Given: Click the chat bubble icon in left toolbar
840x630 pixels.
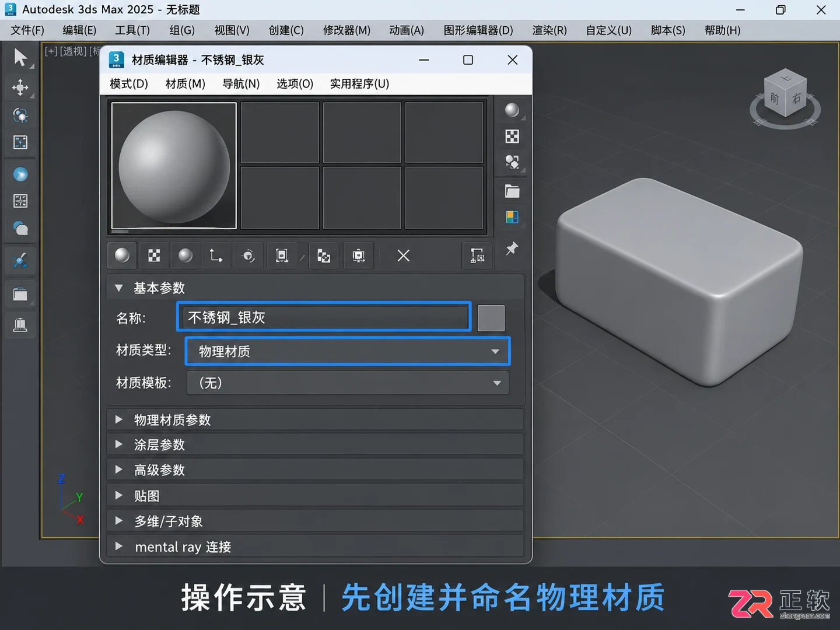Looking at the screenshot, I should pos(20,228).
